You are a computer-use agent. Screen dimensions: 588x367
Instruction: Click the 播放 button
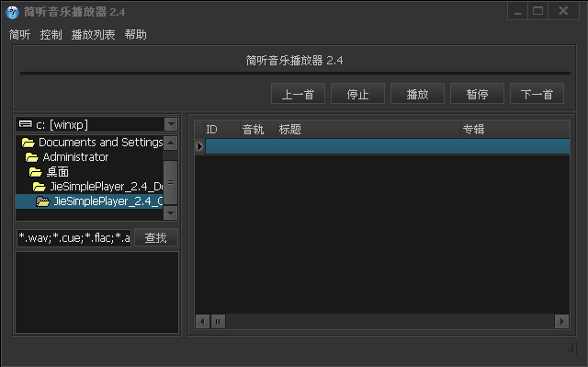pos(417,94)
